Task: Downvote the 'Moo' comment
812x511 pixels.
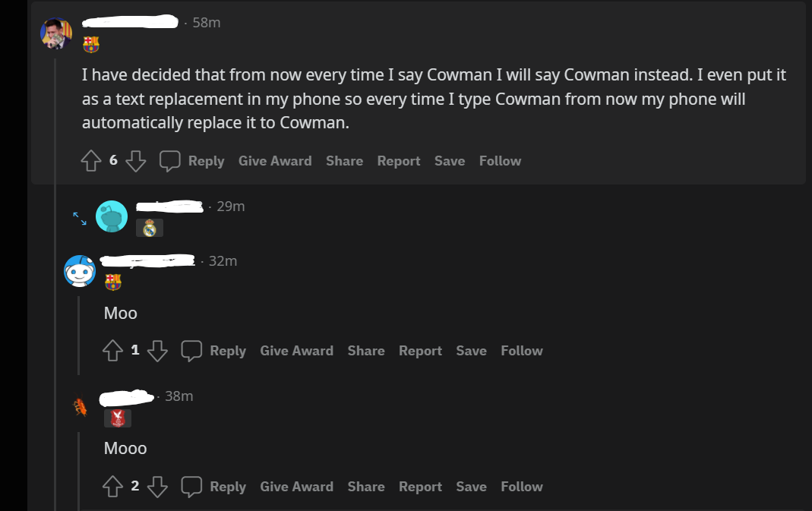Action: (x=157, y=350)
